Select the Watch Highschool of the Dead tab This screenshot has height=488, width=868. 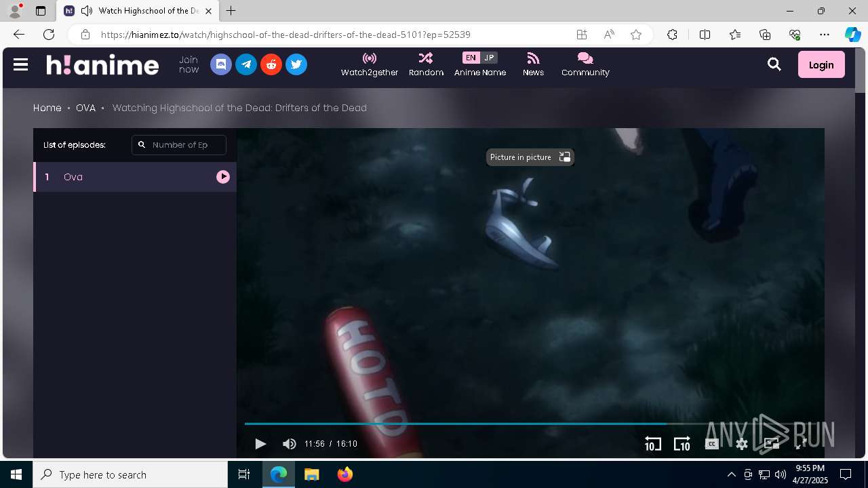pyautogui.click(x=138, y=11)
